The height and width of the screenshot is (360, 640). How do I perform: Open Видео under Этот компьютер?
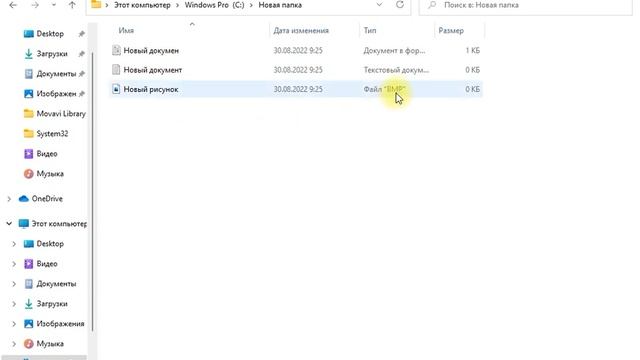47,264
